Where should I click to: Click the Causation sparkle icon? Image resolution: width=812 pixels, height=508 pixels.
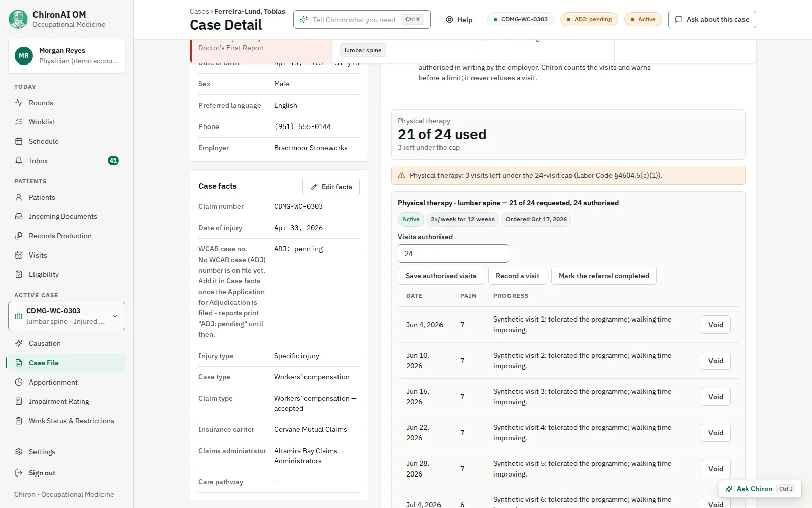click(x=19, y=343)
